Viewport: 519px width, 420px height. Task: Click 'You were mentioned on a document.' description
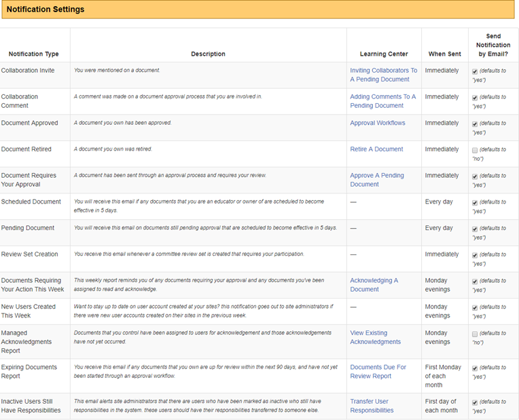tap(117, 70)
